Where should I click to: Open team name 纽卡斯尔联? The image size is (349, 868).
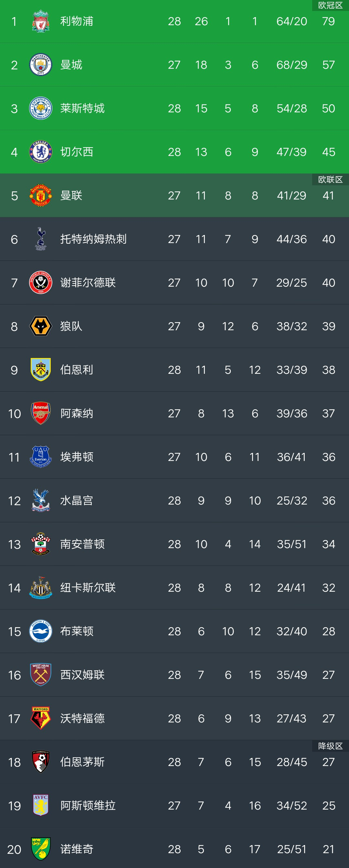point(88,588)
